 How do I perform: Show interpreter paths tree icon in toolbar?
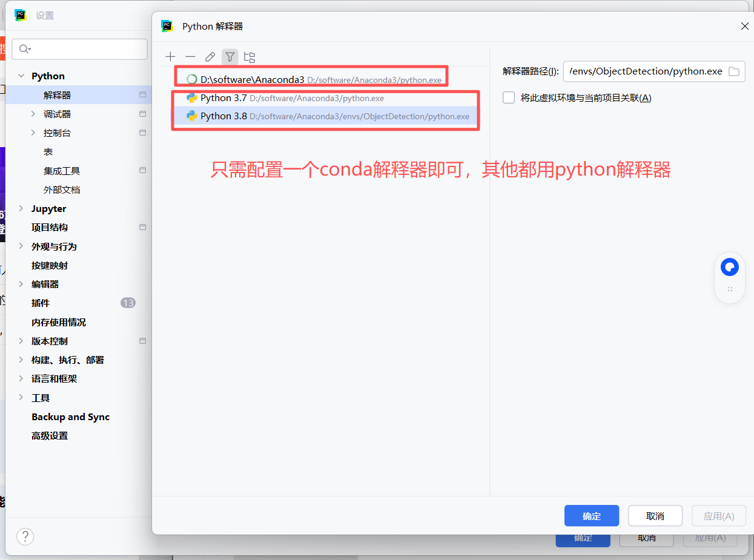(x=250, y=57)
